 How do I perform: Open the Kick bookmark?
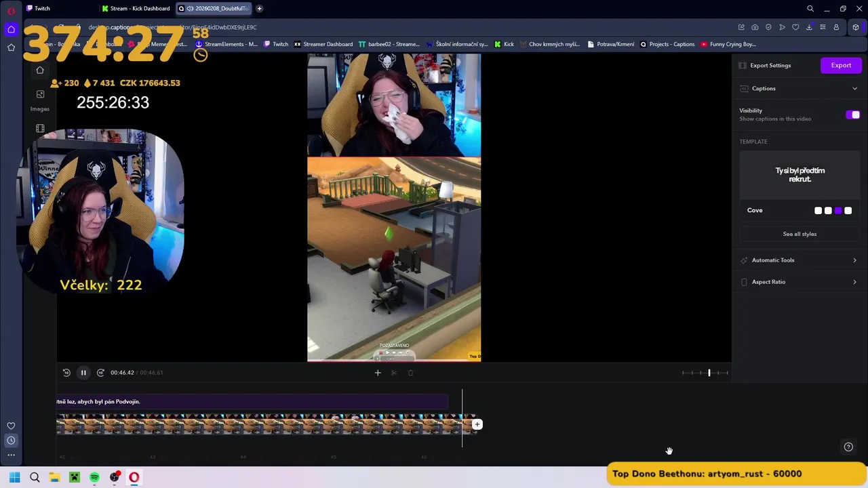(504, 44)
